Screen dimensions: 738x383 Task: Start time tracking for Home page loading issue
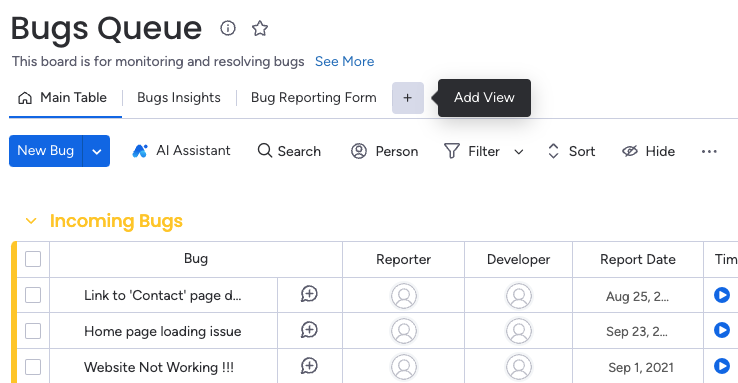click(x=722, y=330)
